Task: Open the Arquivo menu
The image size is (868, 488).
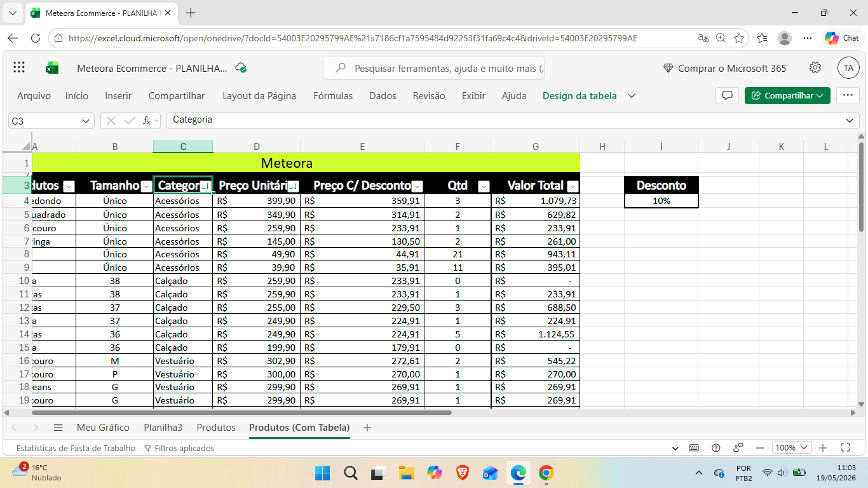Action: point(34,96)
